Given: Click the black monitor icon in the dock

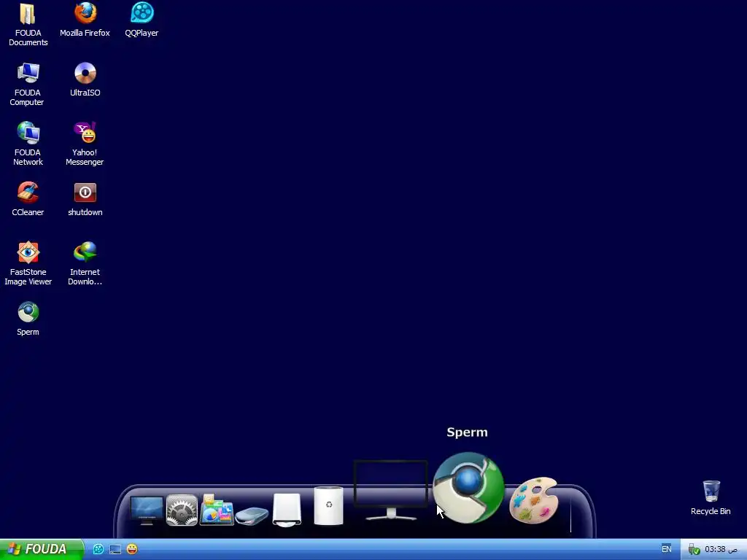Looking at the screenshot, I should 390,491.
